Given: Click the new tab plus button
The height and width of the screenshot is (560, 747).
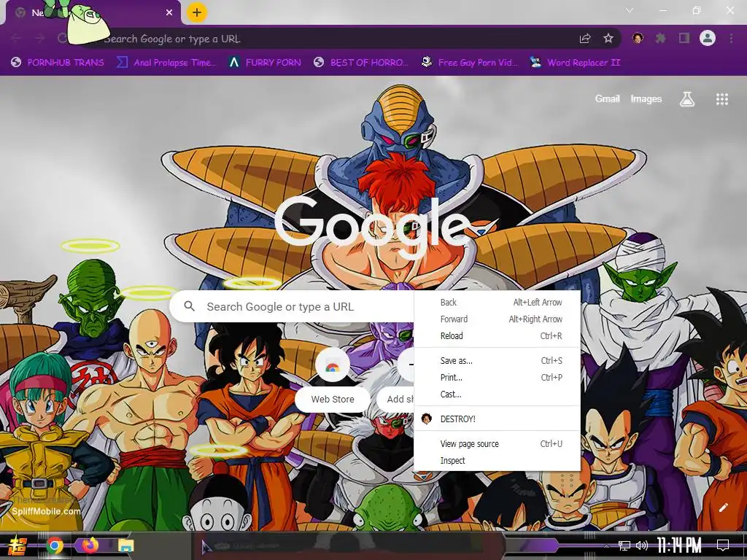Looking at the screenshot, I should [197, 12].
